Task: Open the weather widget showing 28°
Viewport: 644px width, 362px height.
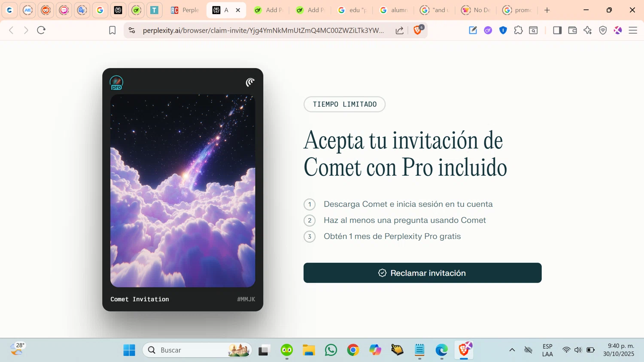Action: coord(17,349)
